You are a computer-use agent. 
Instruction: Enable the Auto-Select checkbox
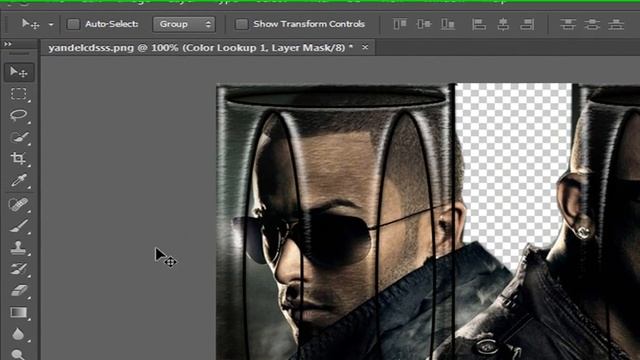coord(73,24)
